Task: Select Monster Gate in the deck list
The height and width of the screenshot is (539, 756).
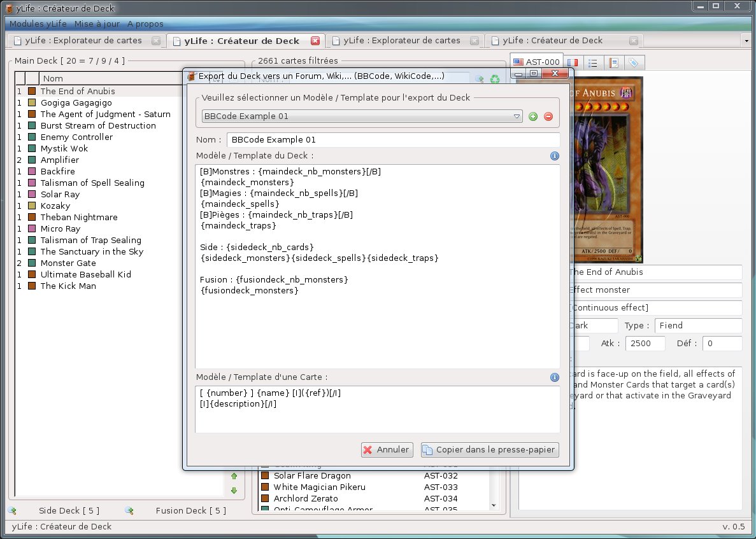Action: pos(98,263)
